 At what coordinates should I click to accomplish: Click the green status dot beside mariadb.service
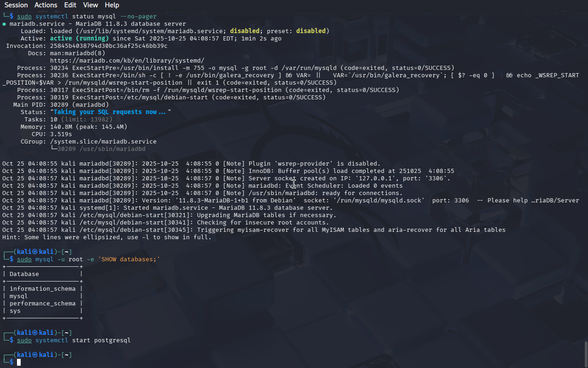[x=4, y=24]
